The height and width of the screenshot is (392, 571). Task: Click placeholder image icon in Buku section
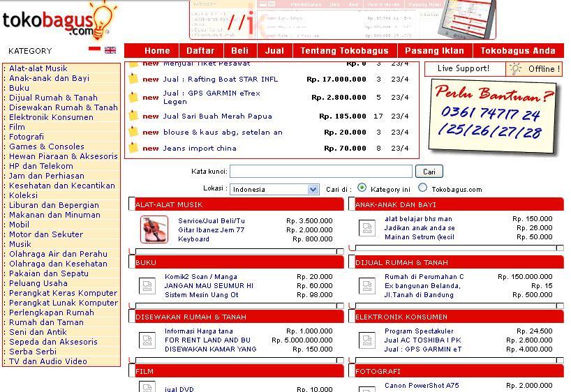tap(147, 286)
